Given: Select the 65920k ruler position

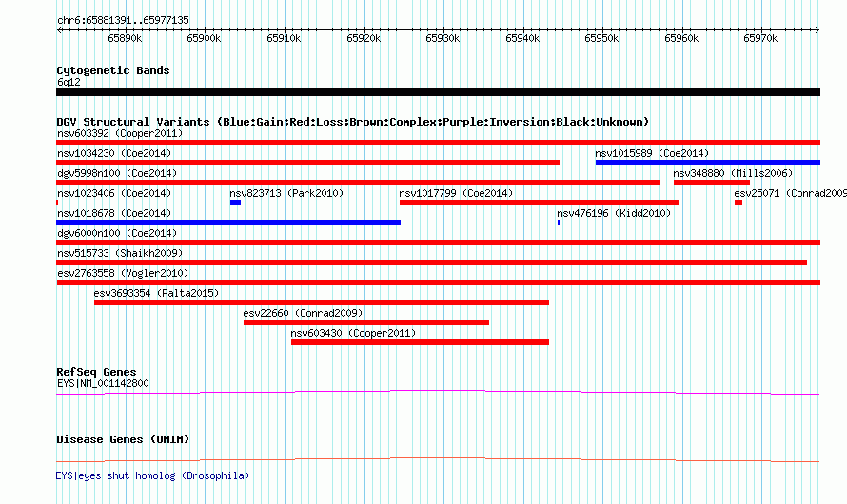Looking at the screenshot, I should click(364, 38).
